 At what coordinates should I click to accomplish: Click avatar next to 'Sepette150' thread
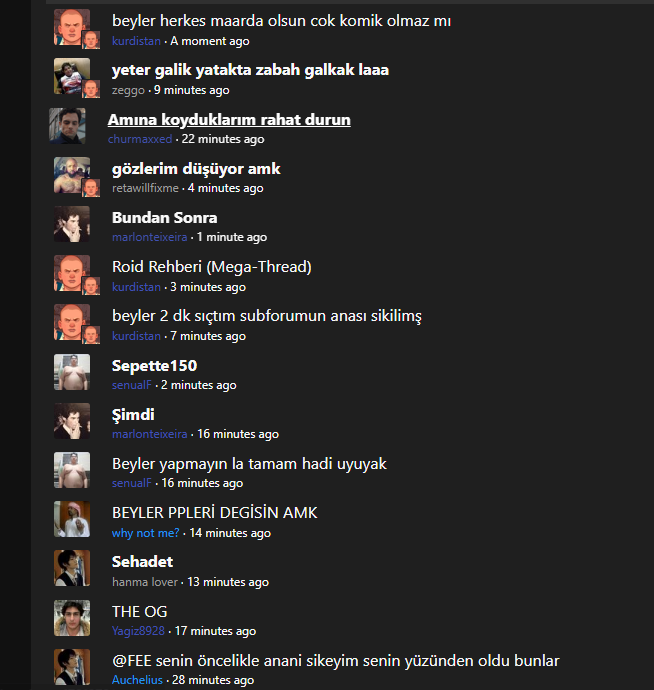(x=72, y=372)
